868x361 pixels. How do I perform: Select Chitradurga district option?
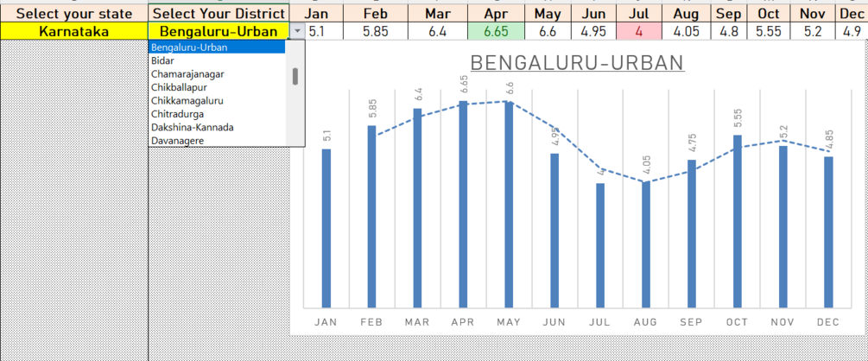(217, 114)
